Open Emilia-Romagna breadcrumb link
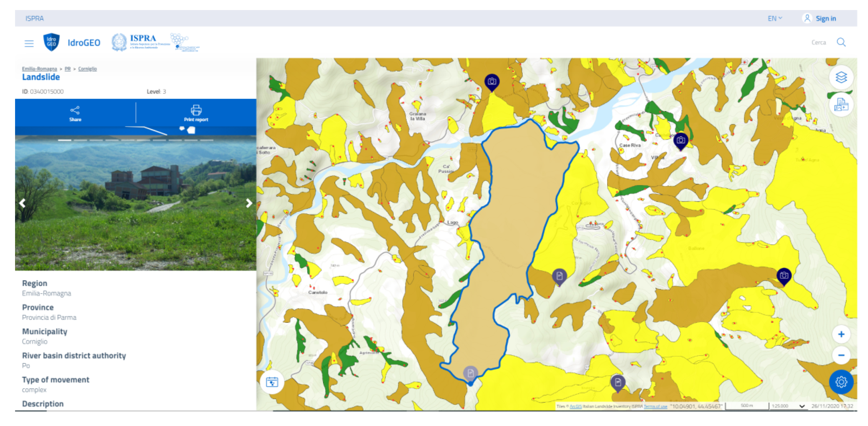 pos(39,69)
